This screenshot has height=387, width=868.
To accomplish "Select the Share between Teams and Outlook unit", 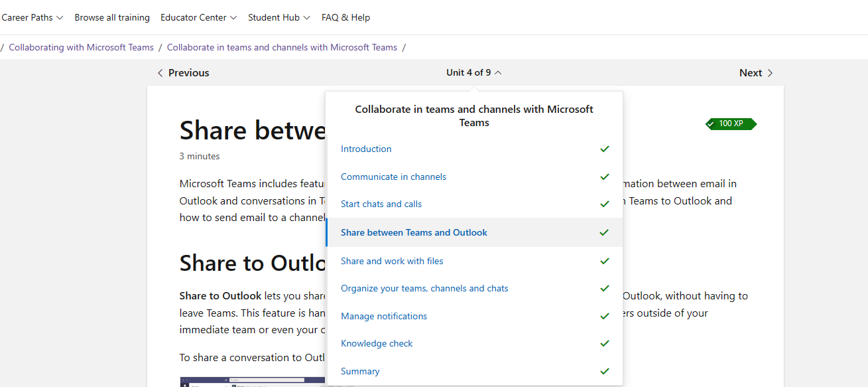I will pos(414,232).
